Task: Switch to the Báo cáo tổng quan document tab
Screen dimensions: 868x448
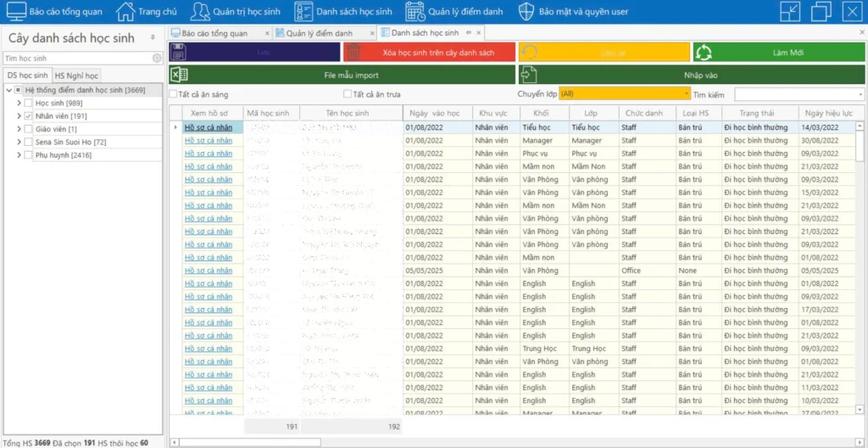Action: point(214,33)
